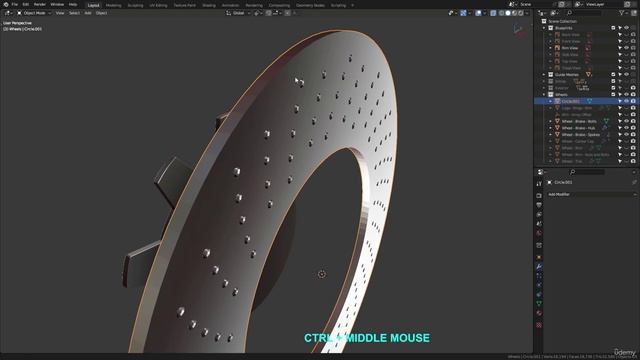Switch to material preview shading
The image size is (640, 360).
click(514, 13)
